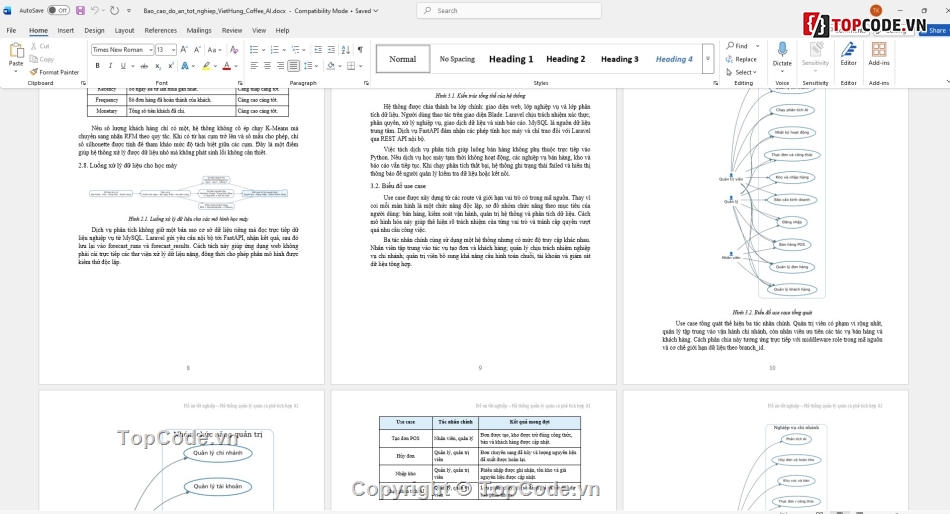Switch to the Design tab
This screenshot has height=514, width=950.
[x=94, y=30]
